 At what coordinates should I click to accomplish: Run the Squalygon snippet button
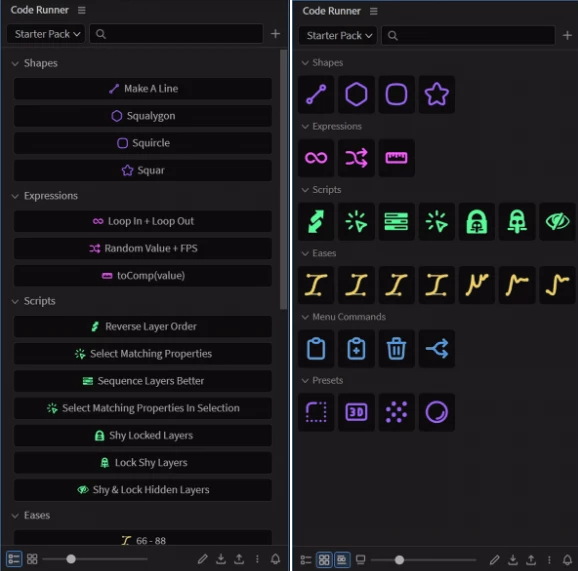[143, 116]
